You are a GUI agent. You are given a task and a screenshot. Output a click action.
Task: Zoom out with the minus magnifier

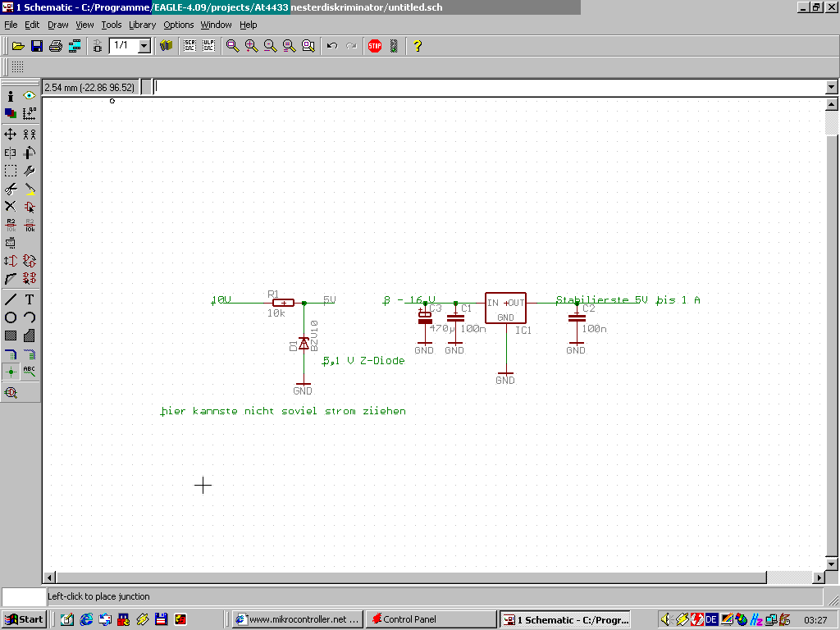coord(271,46)
